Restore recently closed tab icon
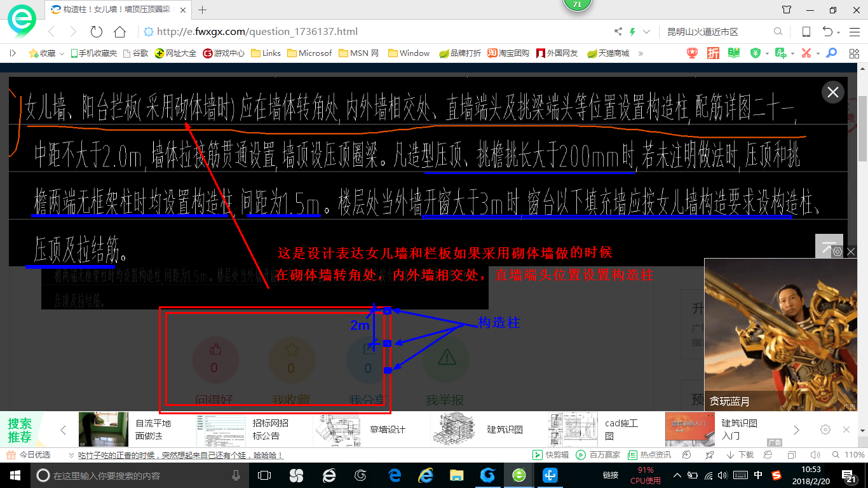This screenshot has height=488, width=868. point(827,32)
